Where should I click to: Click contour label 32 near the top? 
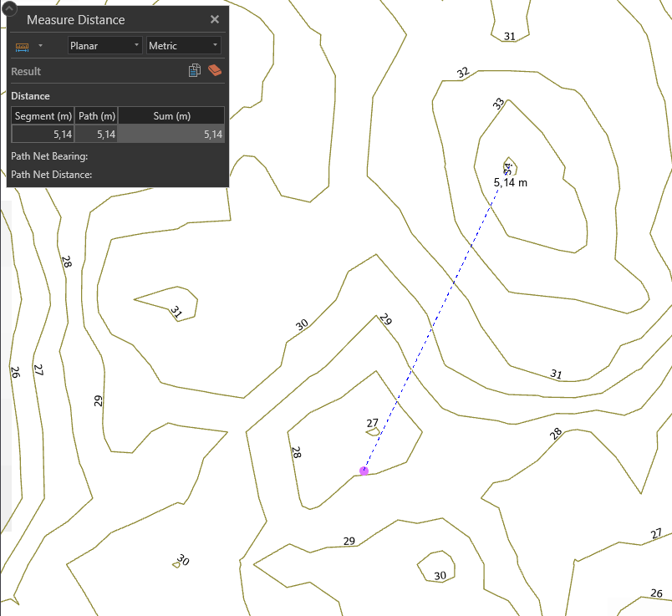463,73
